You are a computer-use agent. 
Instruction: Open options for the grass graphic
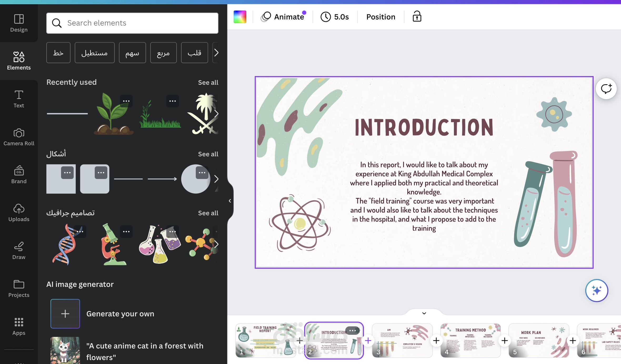click(x=173, y=101)
